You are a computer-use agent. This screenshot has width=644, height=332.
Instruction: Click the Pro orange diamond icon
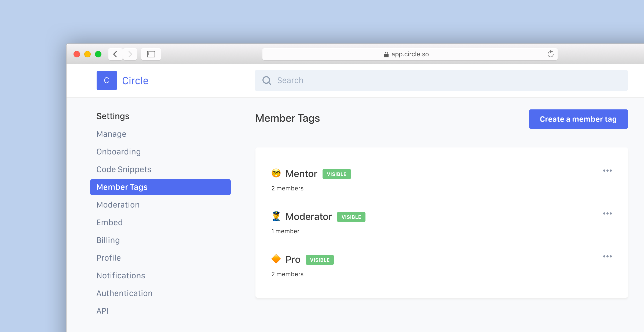[276, 259]
